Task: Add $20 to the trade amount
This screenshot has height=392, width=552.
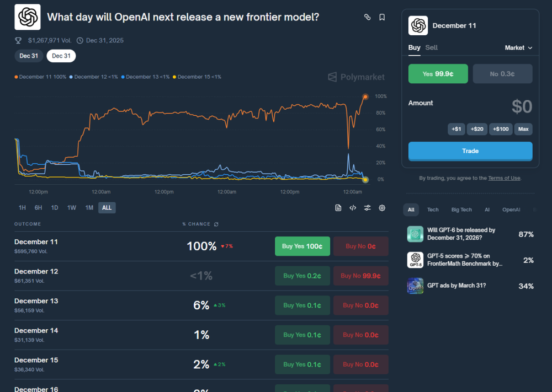Action: tap(477, 129)
